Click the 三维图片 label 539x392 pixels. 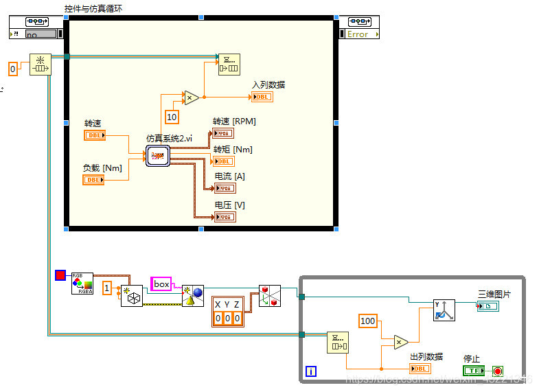pos(494,294)
